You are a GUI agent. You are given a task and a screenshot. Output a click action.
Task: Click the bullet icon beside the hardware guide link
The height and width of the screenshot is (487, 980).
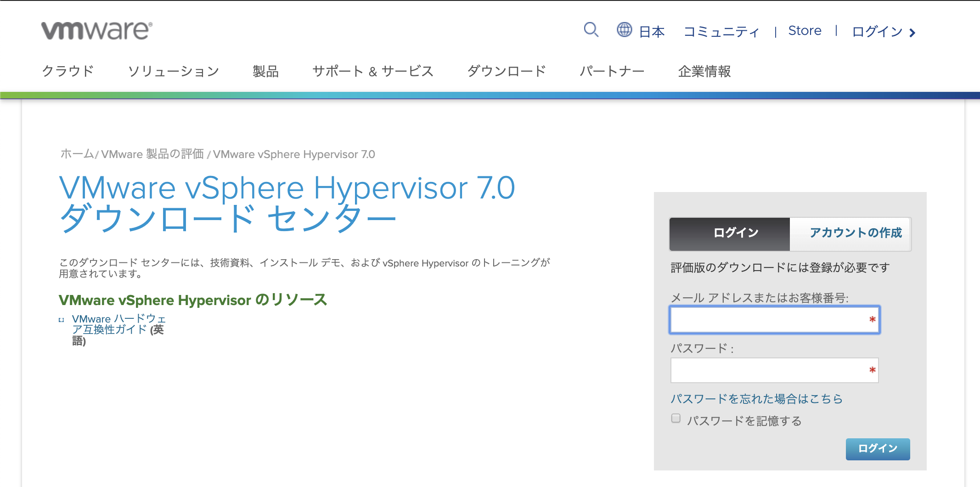pos(62,318)
